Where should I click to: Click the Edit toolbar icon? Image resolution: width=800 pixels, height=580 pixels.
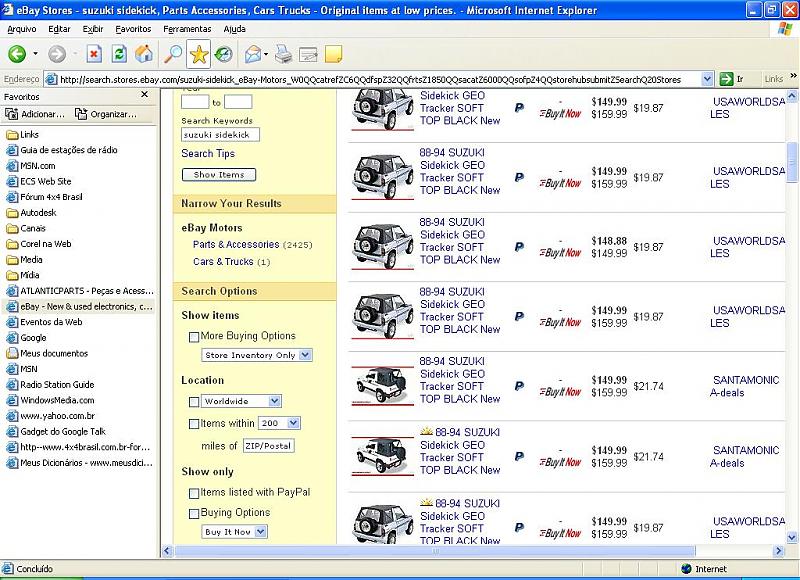(x=308, y=54)
